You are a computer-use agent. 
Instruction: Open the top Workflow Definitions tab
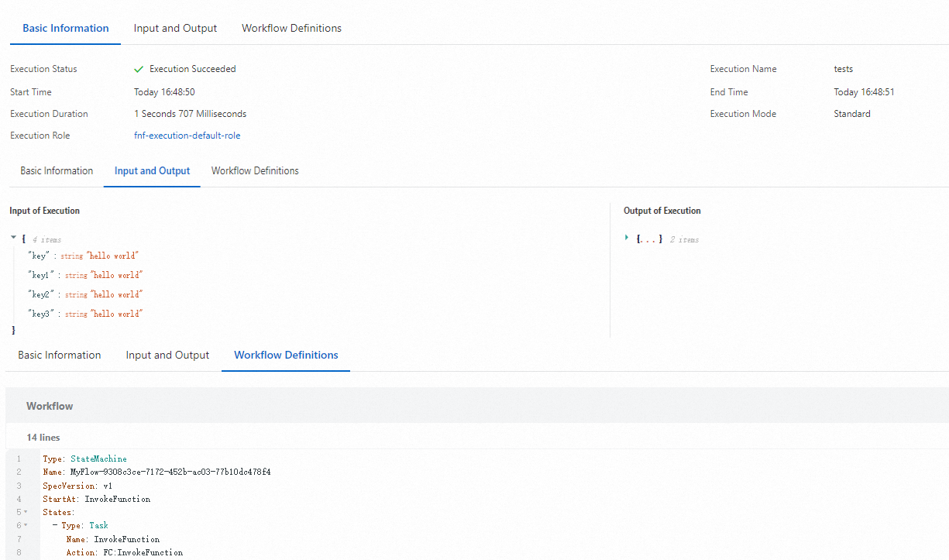(x=291, y=28)
